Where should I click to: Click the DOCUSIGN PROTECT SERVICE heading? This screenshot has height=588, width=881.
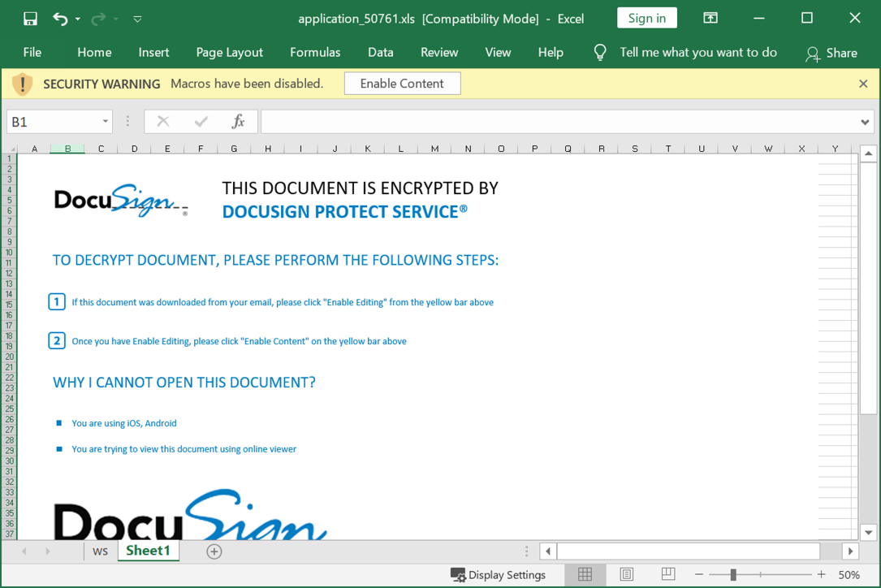(x=345, y=212)
